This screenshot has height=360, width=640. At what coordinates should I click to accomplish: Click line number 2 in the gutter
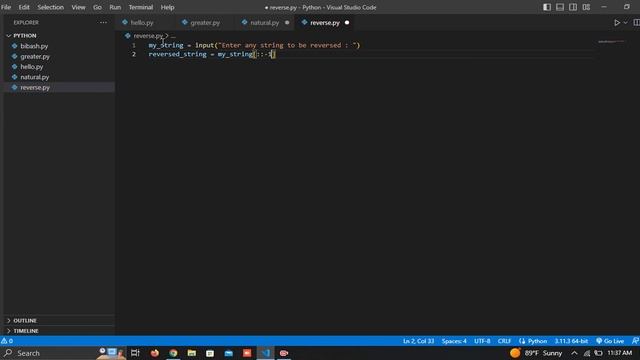[134, 54]
